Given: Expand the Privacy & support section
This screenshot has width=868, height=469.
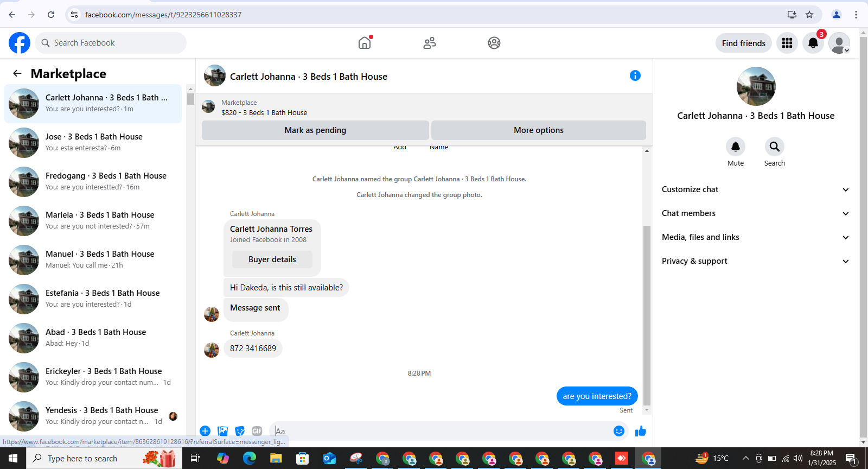Looking at the screenshot, I should [x=755, y=261].
